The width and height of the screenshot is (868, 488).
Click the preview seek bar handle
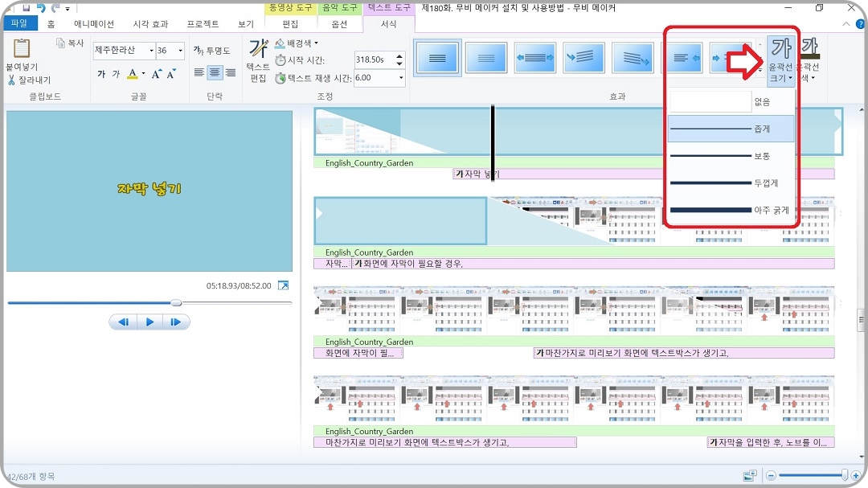point(176,302)
